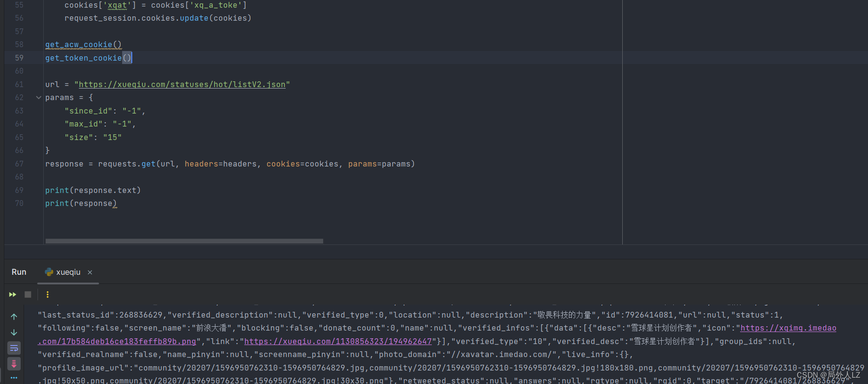Viewport: 868px width, 384px height.
Task: Click line number 62 in gutter
Action: pos(19,98)
